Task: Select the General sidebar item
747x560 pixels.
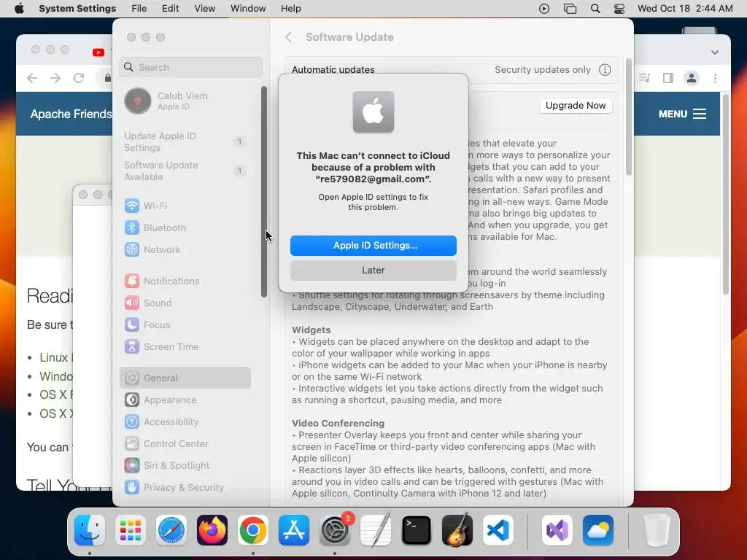Action: click(185, 378)
